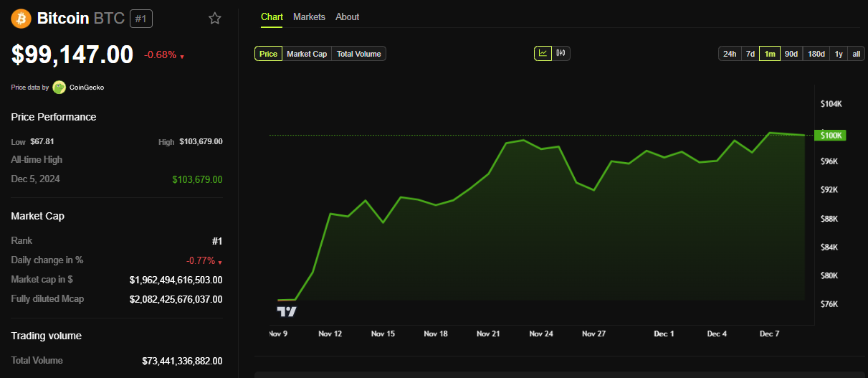This screenshot has width=868, height=378.
Task: Switch to the About tab
Action: coord(348,17)
